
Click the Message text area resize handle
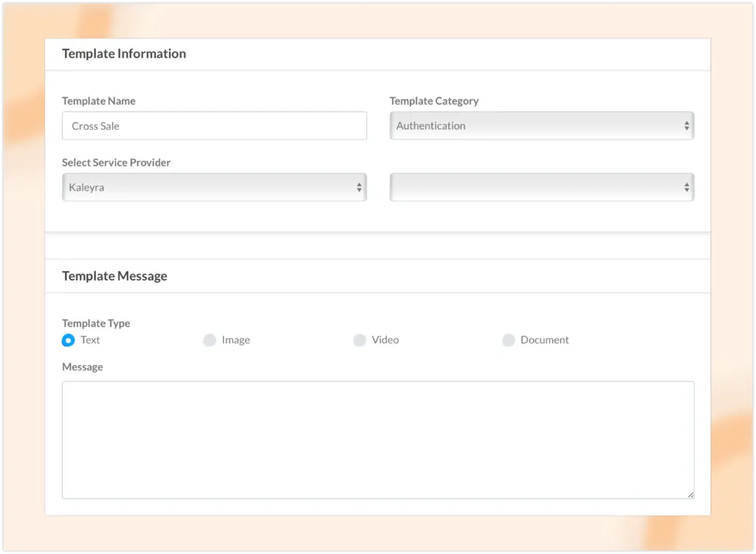point(690,495)
